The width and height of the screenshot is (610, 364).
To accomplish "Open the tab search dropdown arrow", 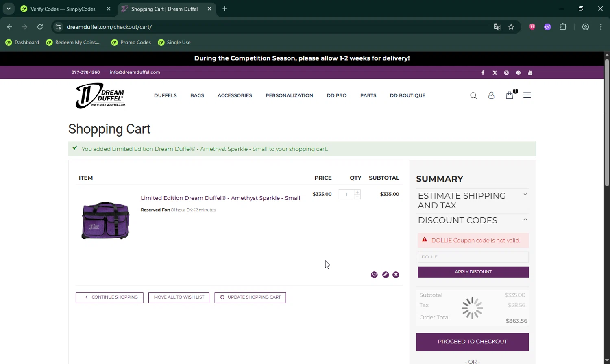I will point(9,9).
